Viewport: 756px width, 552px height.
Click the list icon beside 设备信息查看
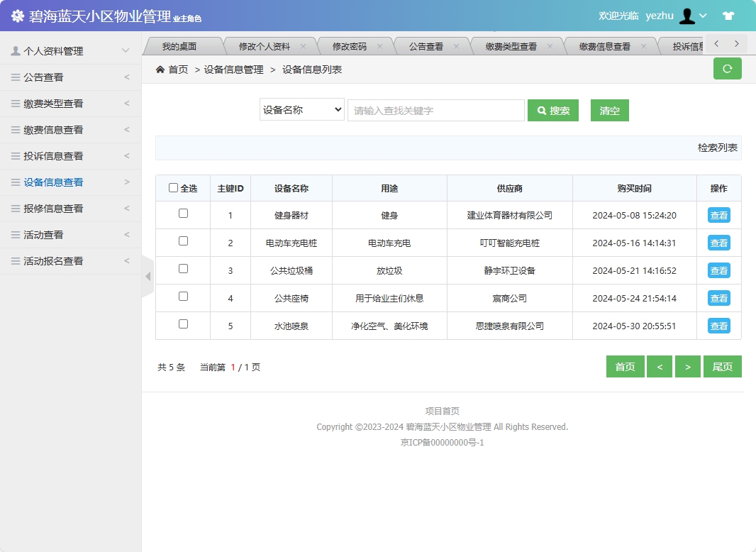pyautogui.click(x=17, y=182)
